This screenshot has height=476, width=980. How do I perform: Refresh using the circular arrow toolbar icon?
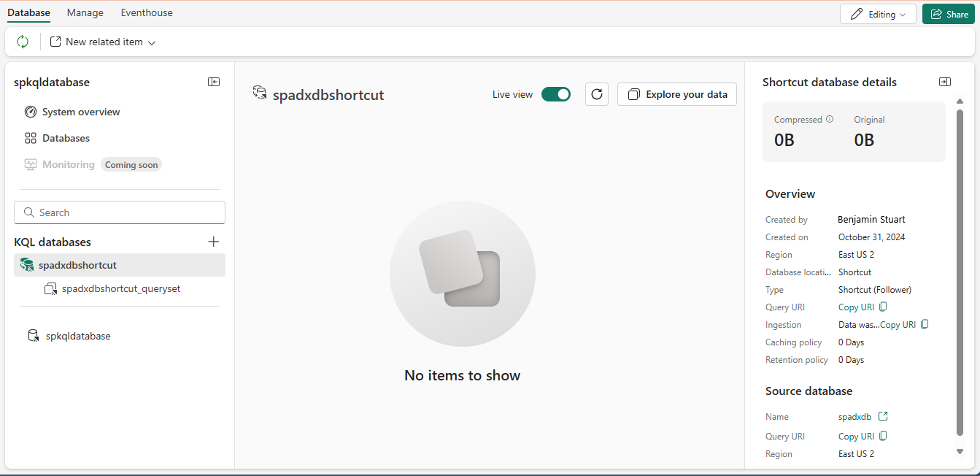tap(22, 42)
